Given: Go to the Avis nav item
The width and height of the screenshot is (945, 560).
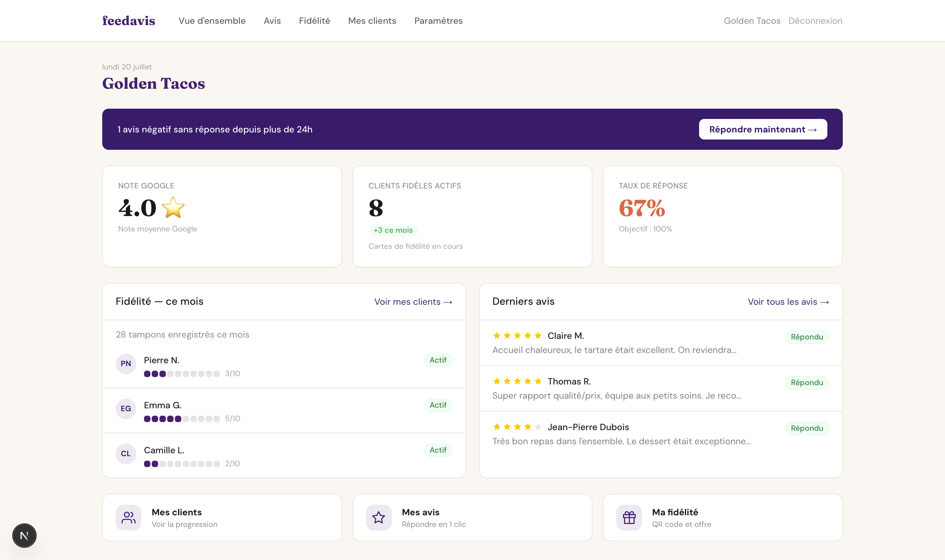Looking at the screenshot, I should (x=272, y=21).
